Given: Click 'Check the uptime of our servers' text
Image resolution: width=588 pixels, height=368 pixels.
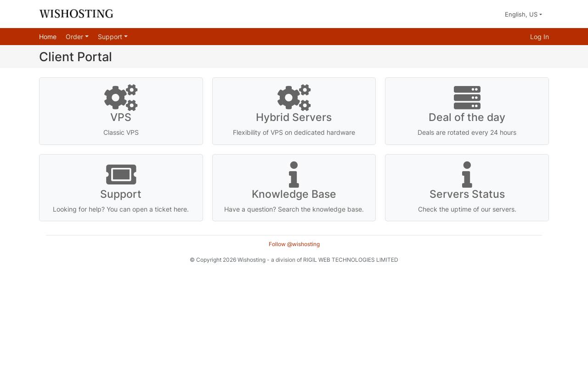Looking at the screenshot, I should (x=467, y=209).
